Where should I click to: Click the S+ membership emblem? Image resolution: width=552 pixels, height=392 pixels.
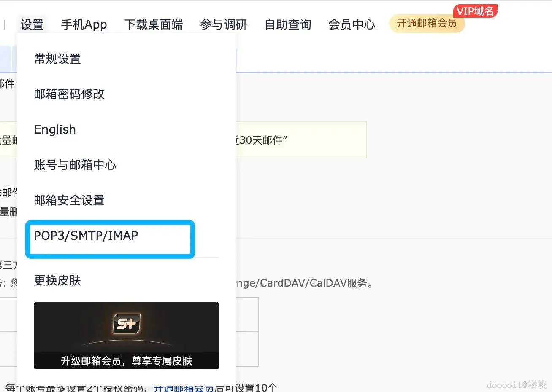pos(126,323)
